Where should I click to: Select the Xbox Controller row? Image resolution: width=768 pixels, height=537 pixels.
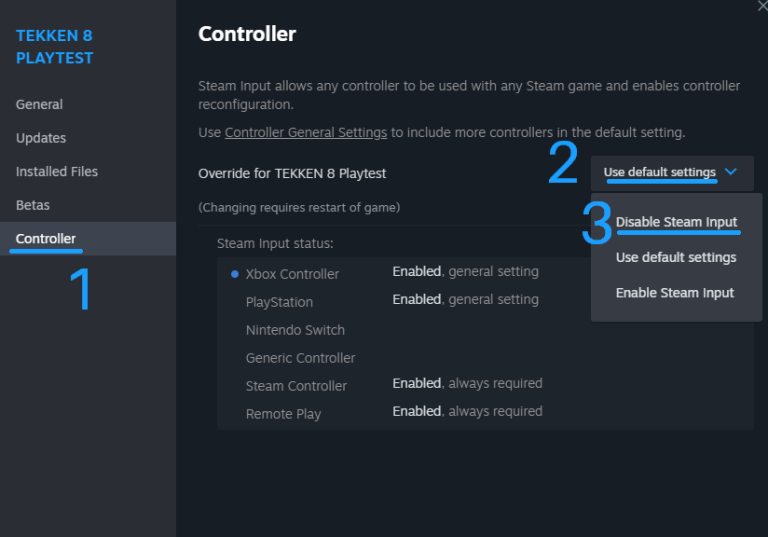pos(293,274)
